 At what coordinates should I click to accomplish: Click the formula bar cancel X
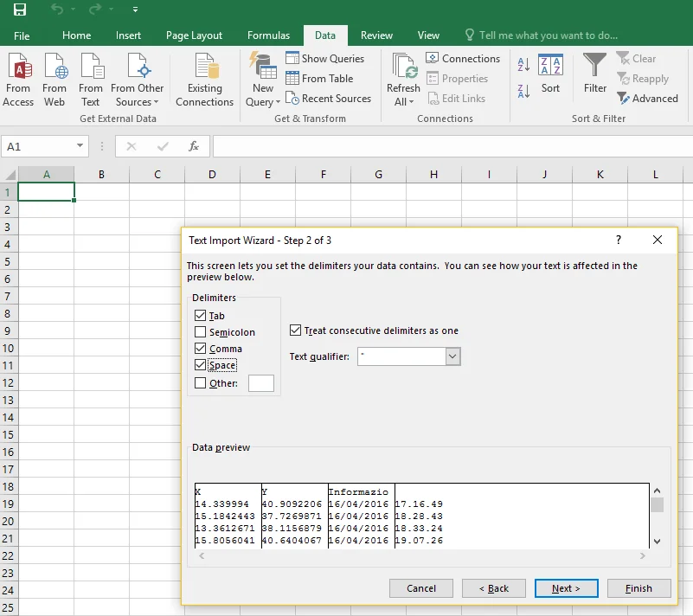click(132, 146)
